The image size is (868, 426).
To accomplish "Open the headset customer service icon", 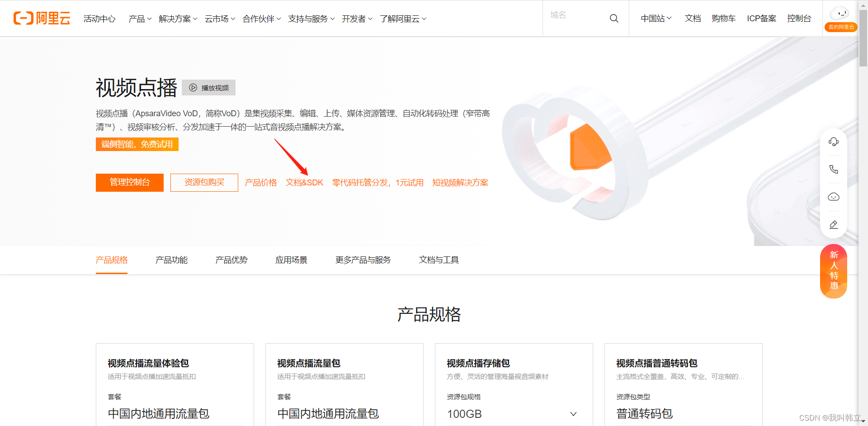I will (834, 142).
